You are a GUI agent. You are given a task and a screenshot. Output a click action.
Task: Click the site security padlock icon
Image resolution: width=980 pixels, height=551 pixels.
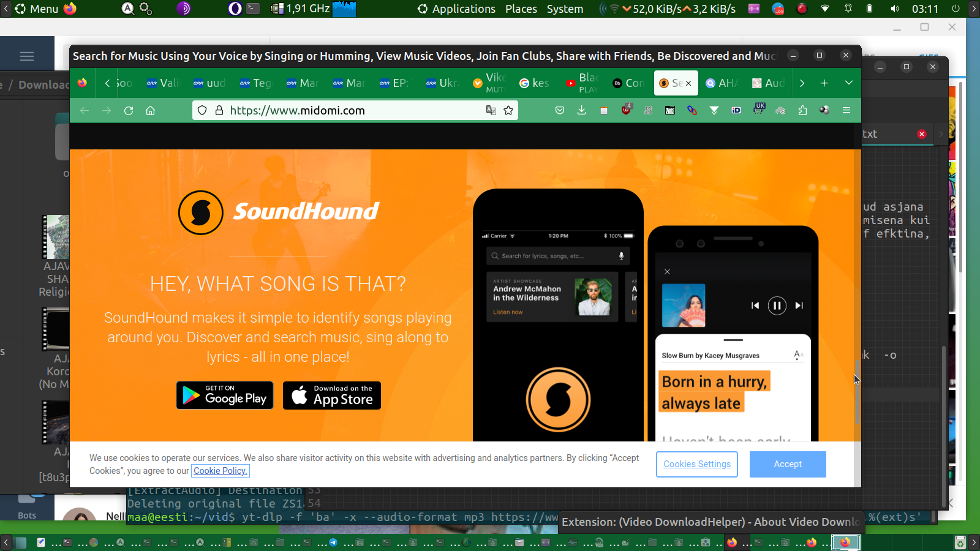[219, 111]
